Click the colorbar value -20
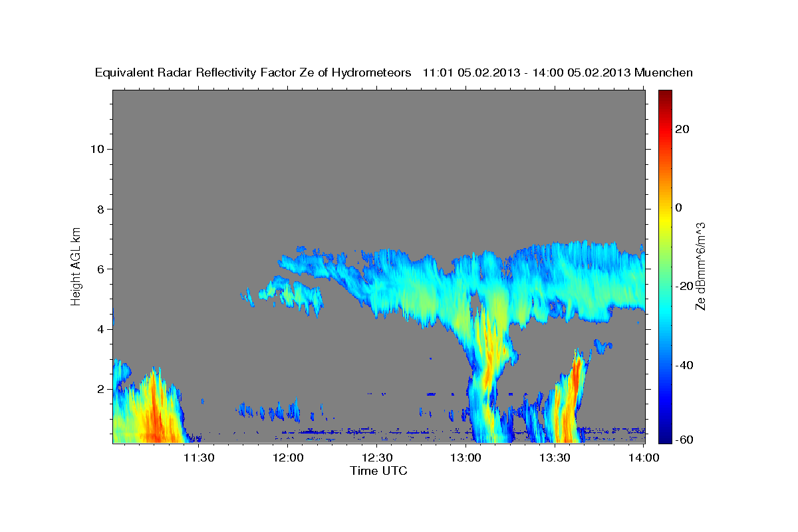This screenshot has height=532, width=798. (684, 286)
